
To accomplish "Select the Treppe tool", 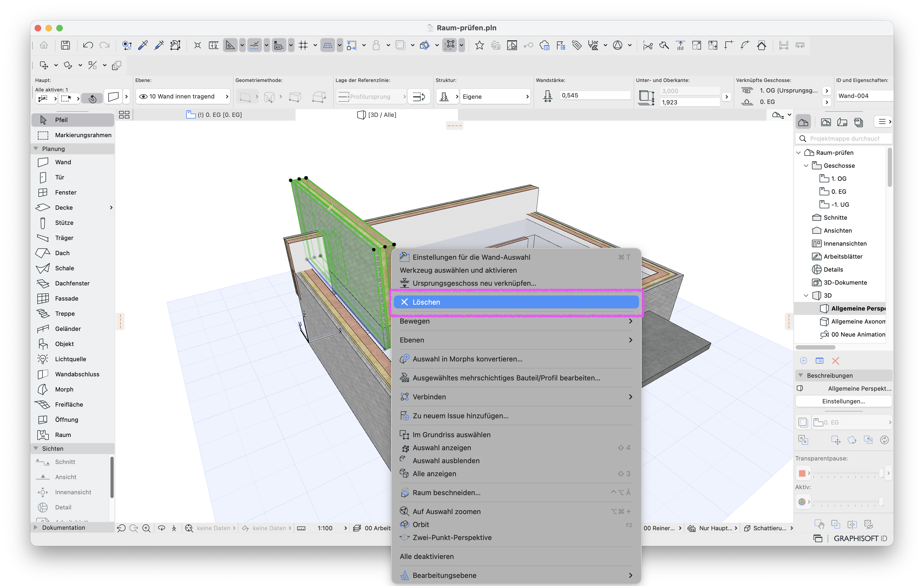I will point(73,314).
